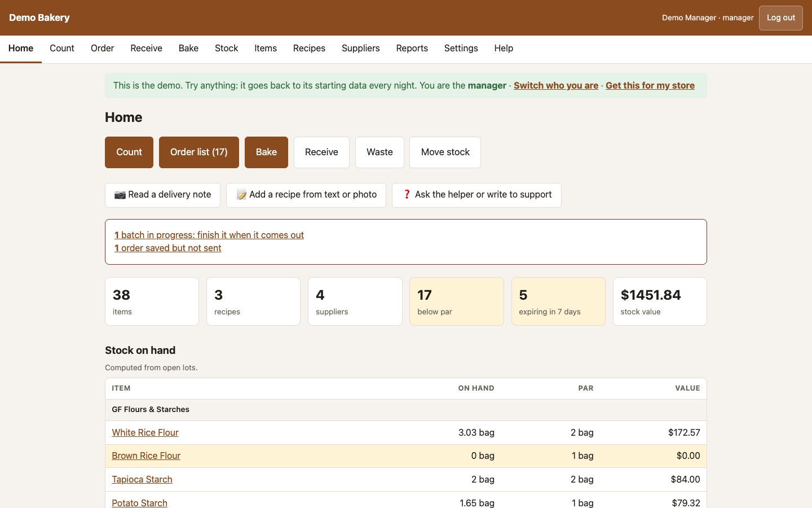The width and height of the screenshot is (812, 508).
Task: Click the PAR column header
Action: (x=586, y=388)
